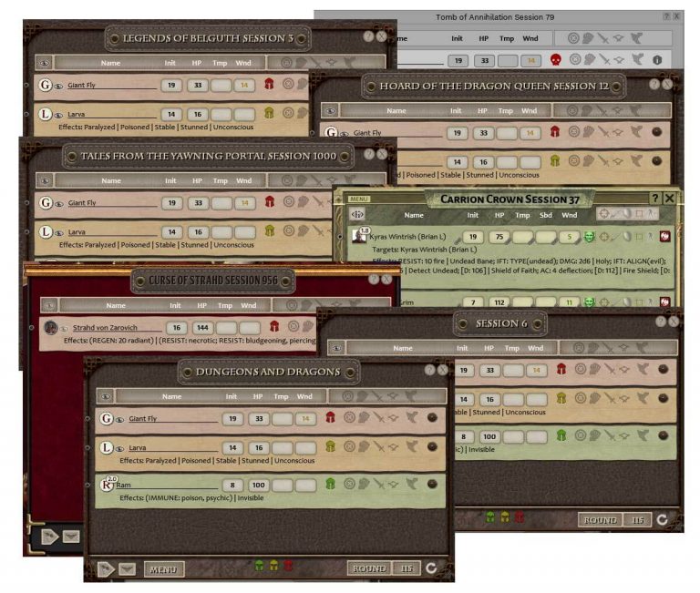Click the green helmet in Session 6 third row
This screenshot has width=700, height=593.
click(x=561, y=435)
